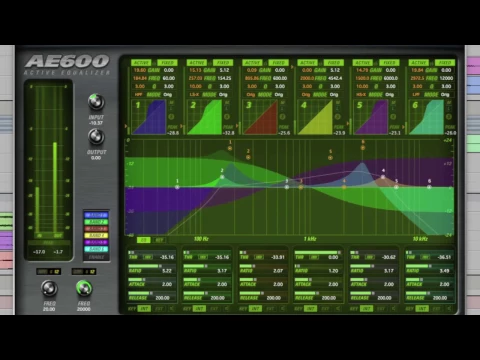480x360 pixels.
Task: Toggle band 5 ACTIVE button
Action: coord(363,63)
